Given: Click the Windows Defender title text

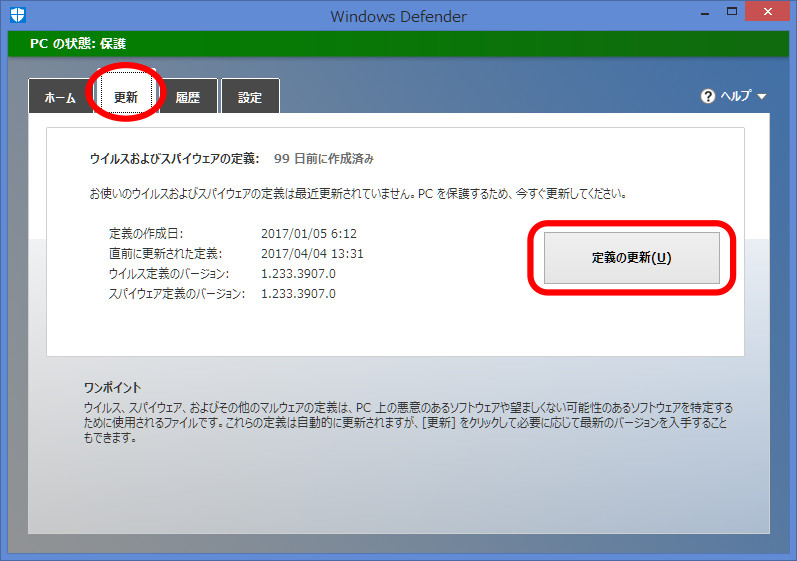Looking at the screenshot, I should click(398, 16).
